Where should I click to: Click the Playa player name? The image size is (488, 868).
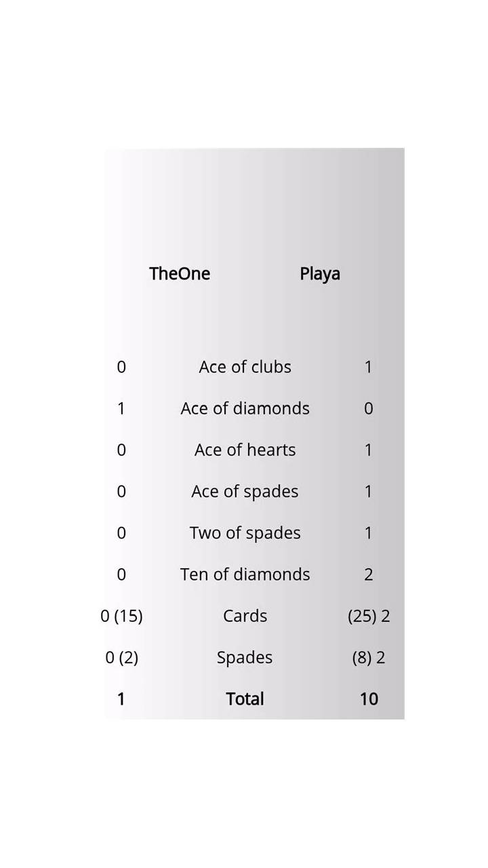click(320, 274)
